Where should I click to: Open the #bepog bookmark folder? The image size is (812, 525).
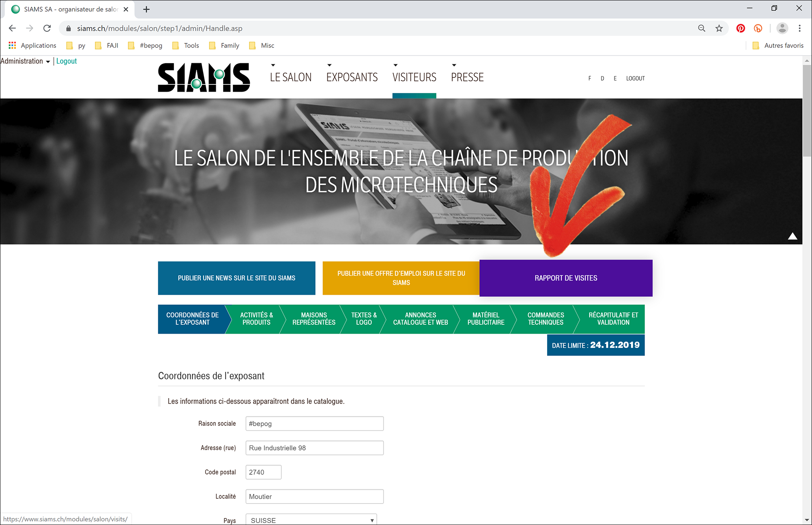coord(145,45)
